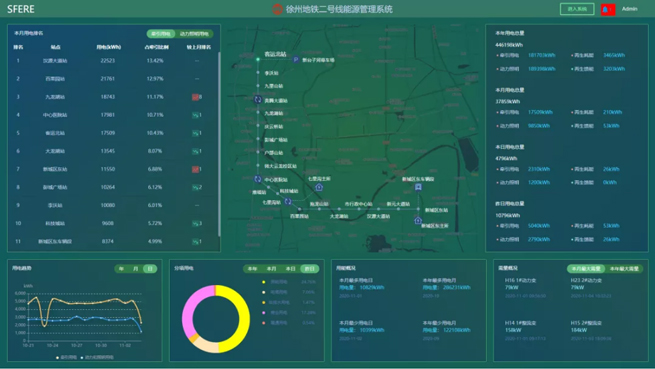655x369 pixels.
Task: Switch the ranking panel to 牵引用电
Action: coord(161,34)
